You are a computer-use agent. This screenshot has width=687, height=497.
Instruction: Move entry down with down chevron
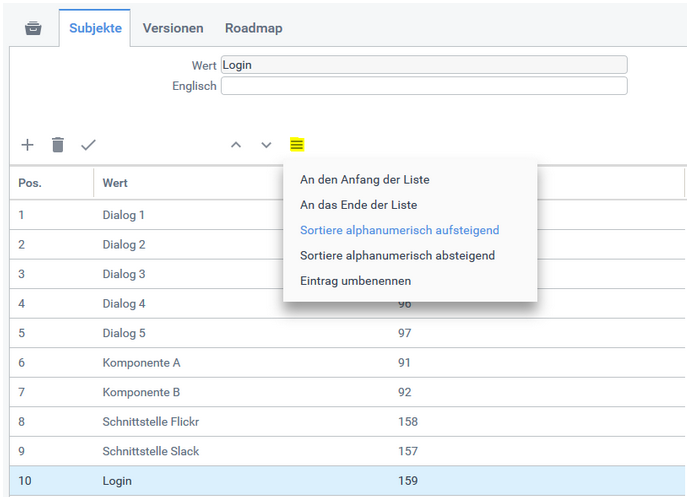[266, 145]
